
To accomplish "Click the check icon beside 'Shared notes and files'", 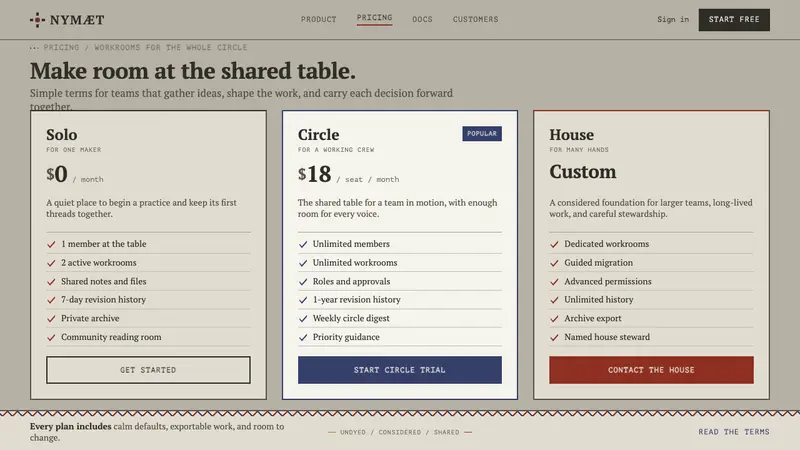I will pyautogui.click(x=51, y=282).
